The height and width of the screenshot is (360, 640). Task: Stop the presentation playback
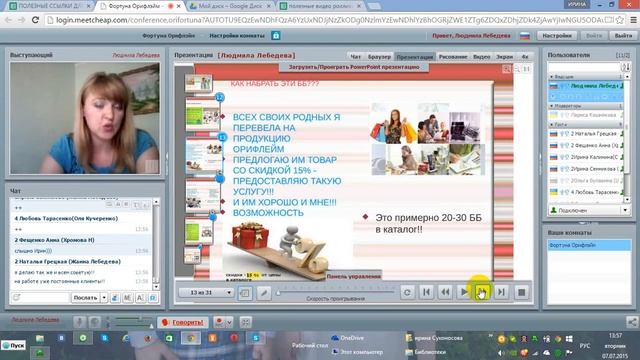(521, 292)
